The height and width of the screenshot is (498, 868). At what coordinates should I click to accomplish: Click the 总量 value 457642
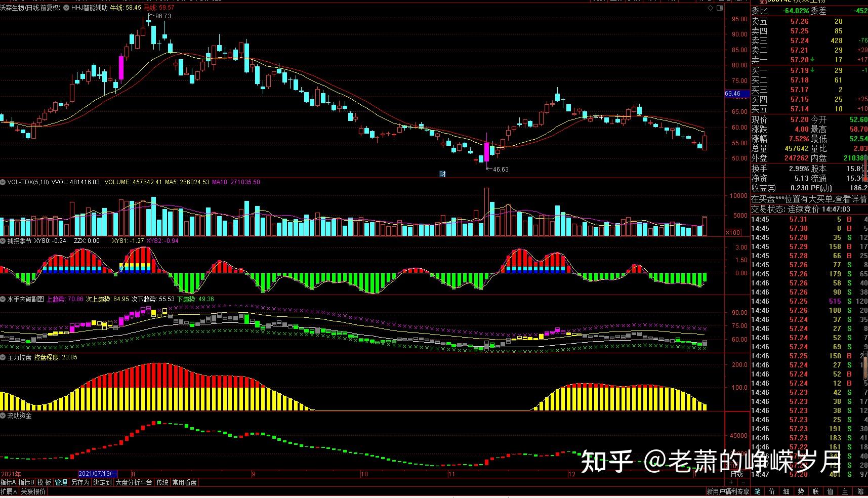(x=797, y=148)
